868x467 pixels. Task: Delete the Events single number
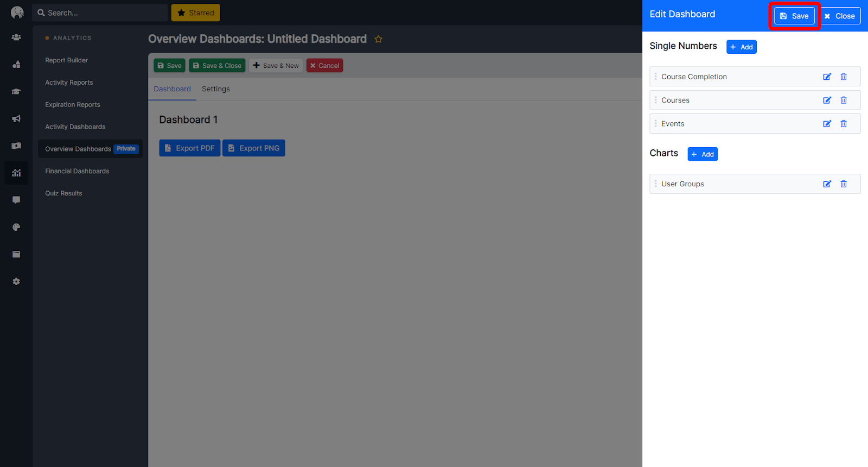pyautogui.click(x=844, y=124)
